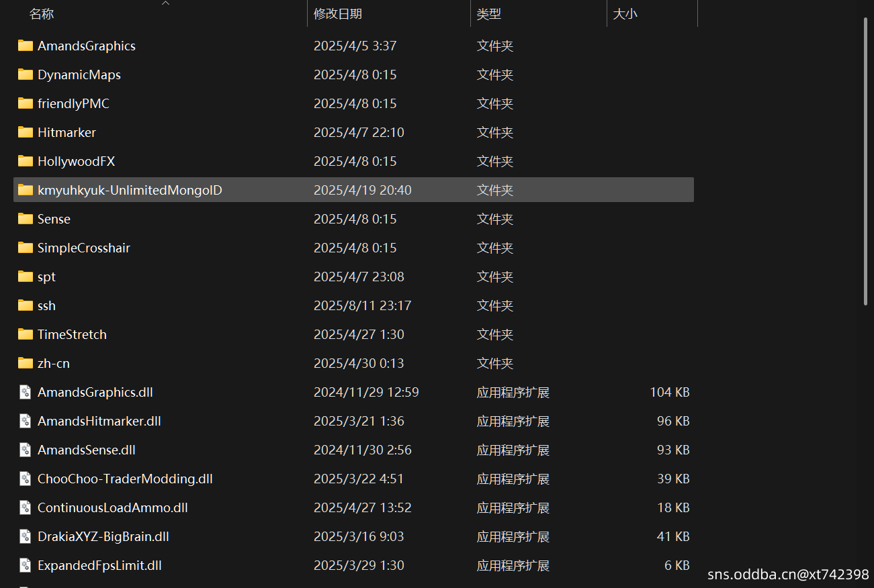The width and height of the screenshot is (874, 588).
Task: Click the TimeStretch folder icon
Action: click(x=26, y=334)
